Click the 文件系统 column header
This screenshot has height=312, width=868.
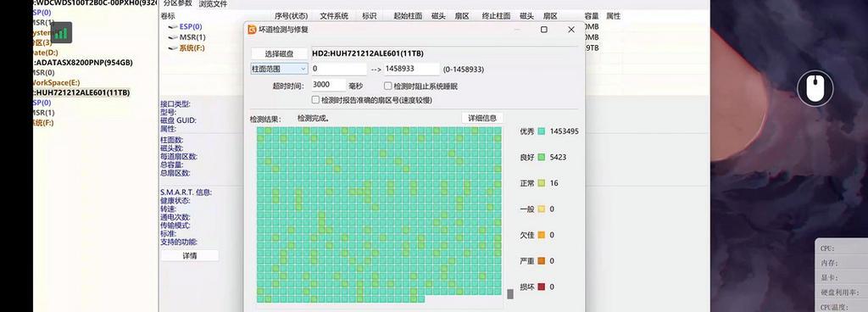click(334, 17)
